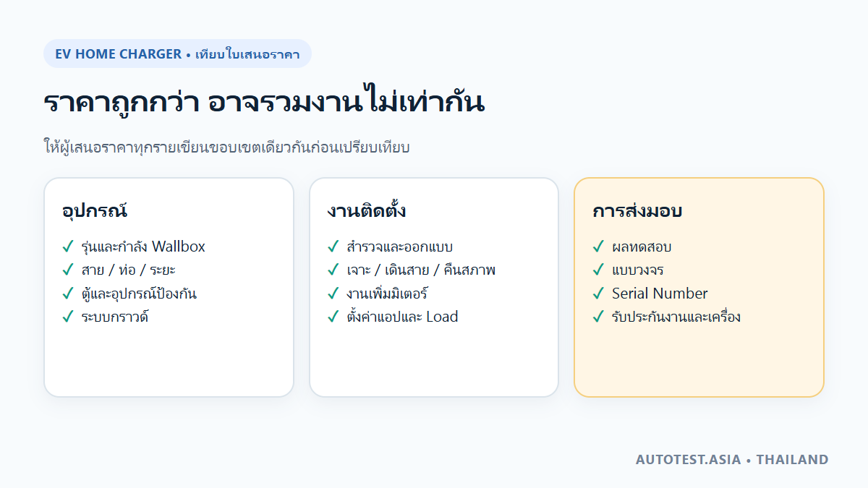Click checkmark next to รับประกันงานและเครื่อง
The width and height of the screenshot is (868, 488).
(x=598, y=317)
